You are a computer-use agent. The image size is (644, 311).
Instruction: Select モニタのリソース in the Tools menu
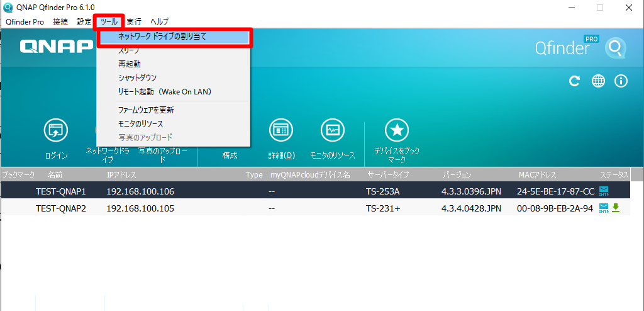(140, 123)
